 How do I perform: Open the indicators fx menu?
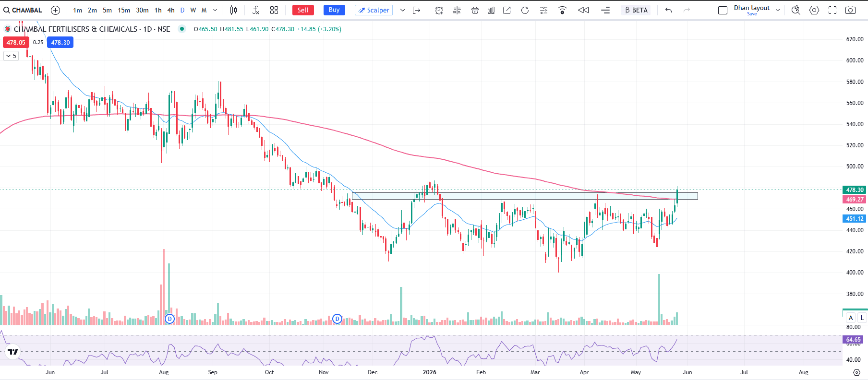point(255,10)
